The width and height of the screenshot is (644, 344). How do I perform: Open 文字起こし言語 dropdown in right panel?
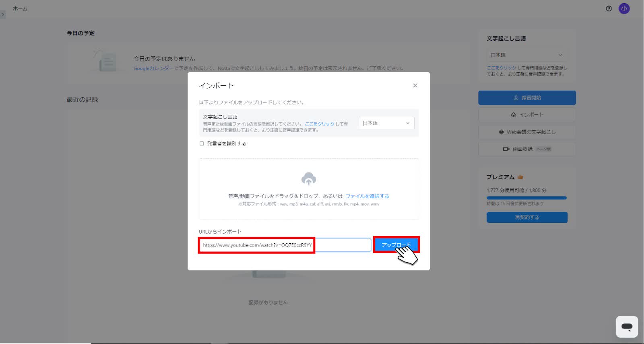pos(526,55)
